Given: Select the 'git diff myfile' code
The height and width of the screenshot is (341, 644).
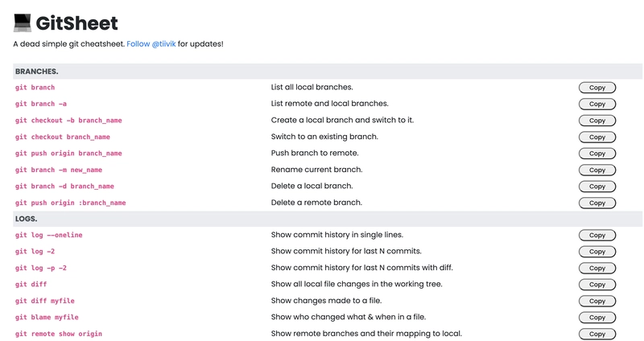Looking at the screenshot, I should pyautogui.click(x=45, y=301).
